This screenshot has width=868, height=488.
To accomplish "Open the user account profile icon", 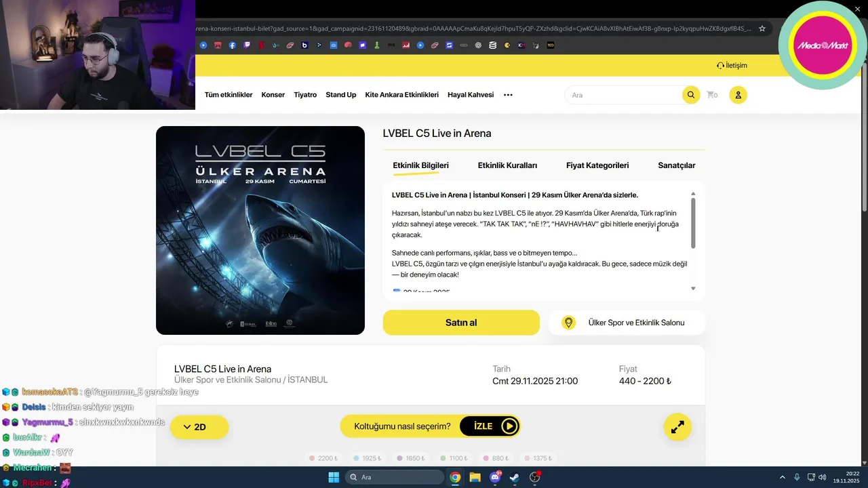I will tap(738, 95).
